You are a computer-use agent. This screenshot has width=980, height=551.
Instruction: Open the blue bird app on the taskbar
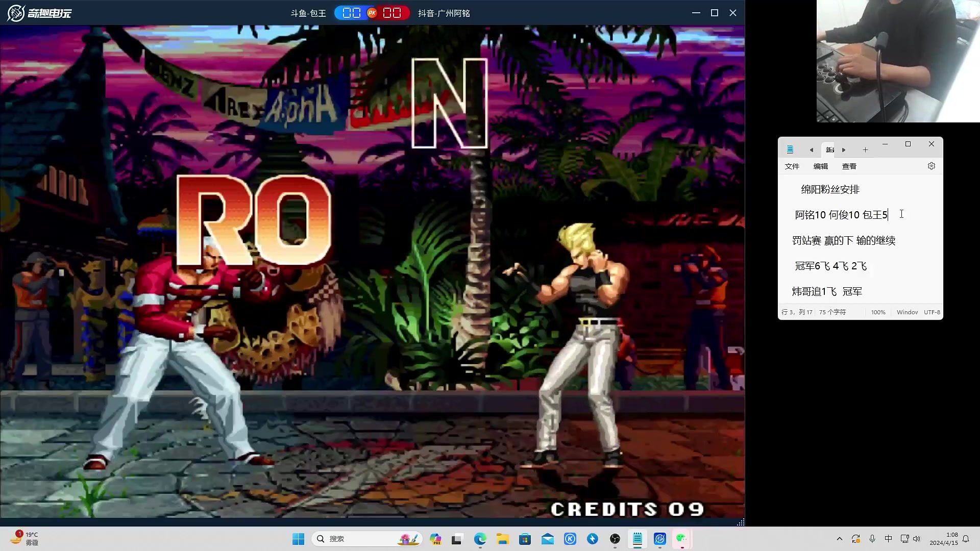pyautogui.click(x=593, y=539)
